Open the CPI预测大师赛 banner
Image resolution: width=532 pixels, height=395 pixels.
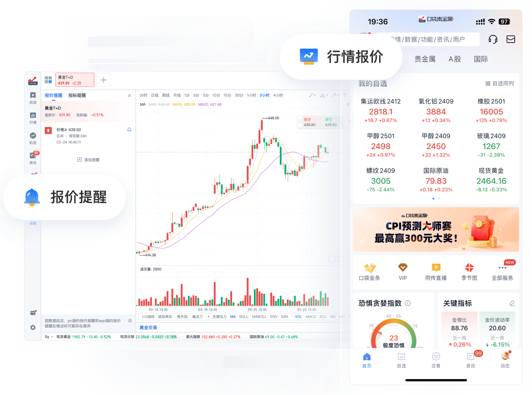[x=436, y=229]
